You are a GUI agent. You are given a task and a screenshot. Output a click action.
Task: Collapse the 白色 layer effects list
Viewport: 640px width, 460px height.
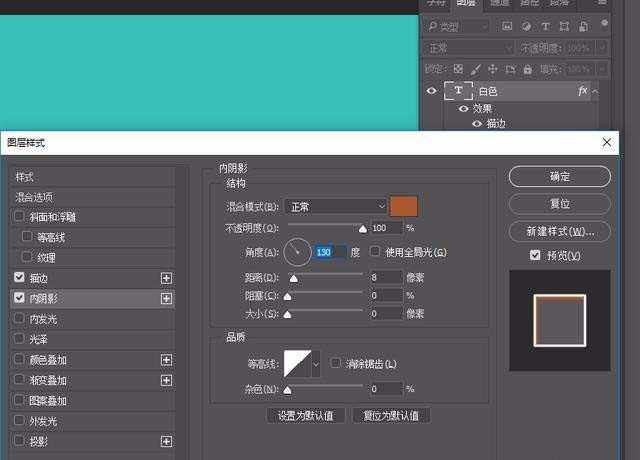[596, 91]
